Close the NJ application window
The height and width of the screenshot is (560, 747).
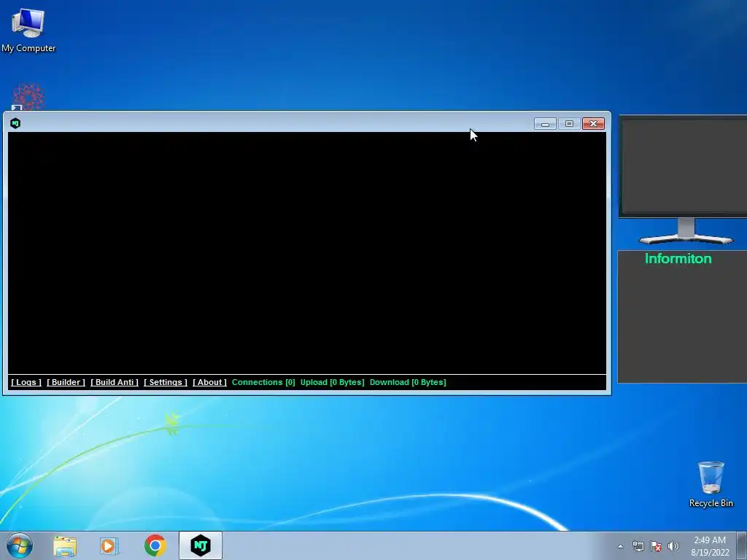pos(593,124)
